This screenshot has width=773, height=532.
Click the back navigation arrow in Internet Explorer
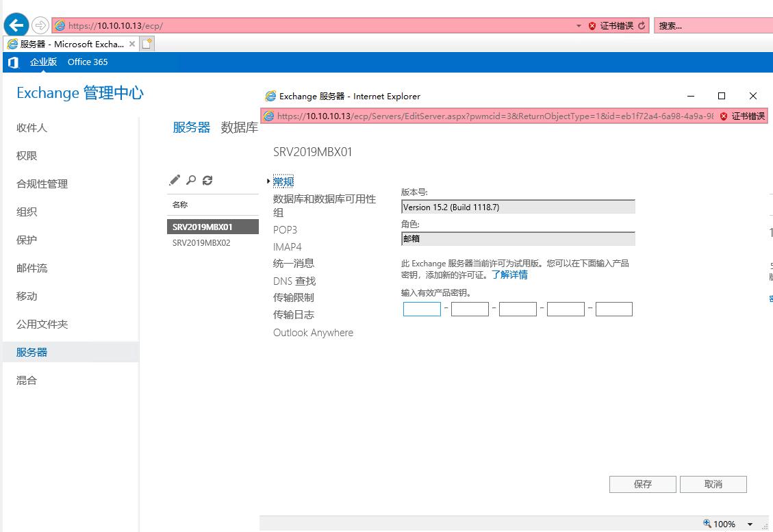15,25
